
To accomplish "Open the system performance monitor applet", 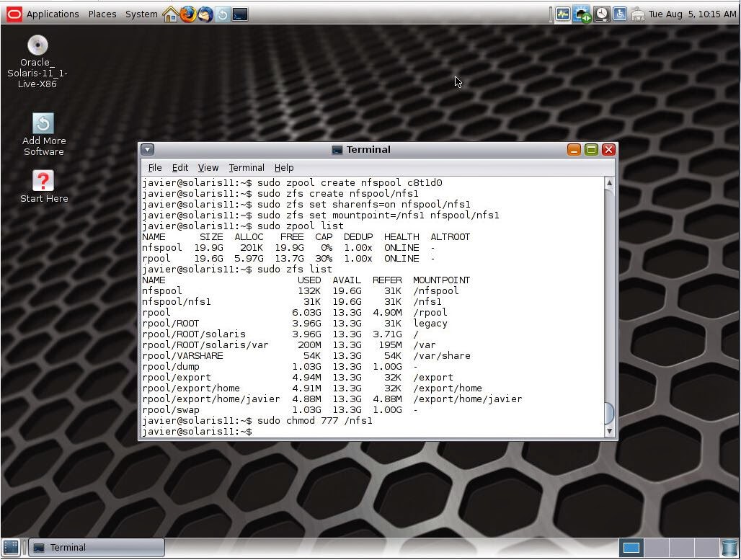I will (563, 14).
